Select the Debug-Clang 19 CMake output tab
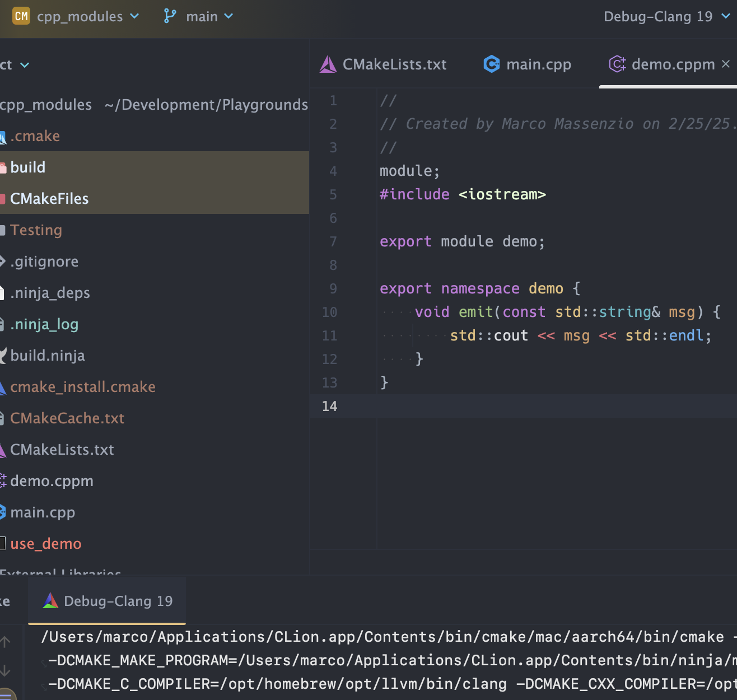The height and width of the screenshot is (700, 737). (118, 601)
